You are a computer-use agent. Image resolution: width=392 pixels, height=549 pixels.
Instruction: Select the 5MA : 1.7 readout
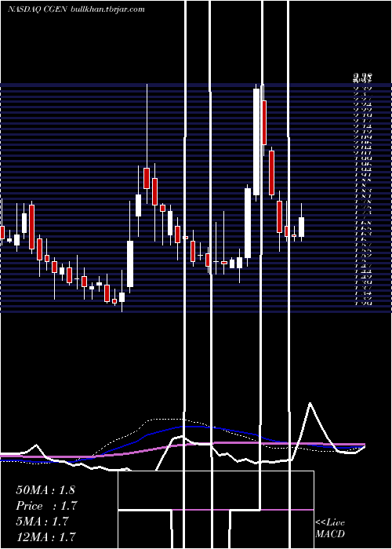tap(42, 522)
